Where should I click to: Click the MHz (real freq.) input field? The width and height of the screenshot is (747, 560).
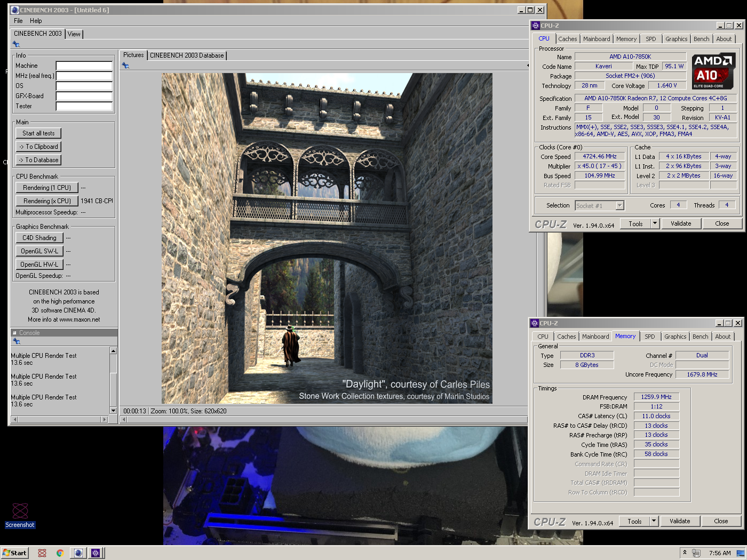(84, 76)
